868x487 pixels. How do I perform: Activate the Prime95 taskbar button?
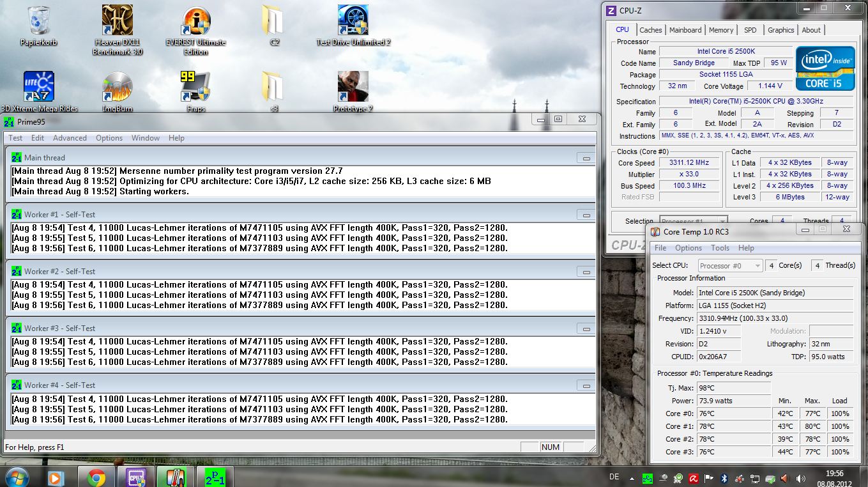point(215,477)
